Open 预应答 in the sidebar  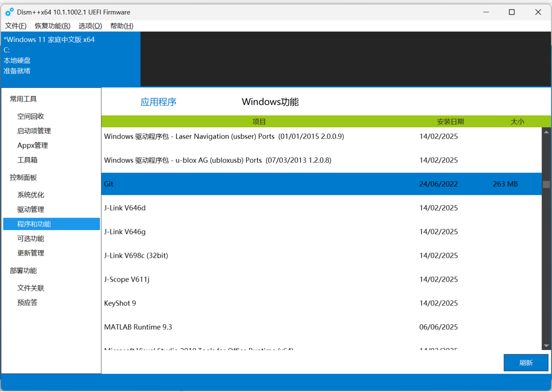coord(27,303)
